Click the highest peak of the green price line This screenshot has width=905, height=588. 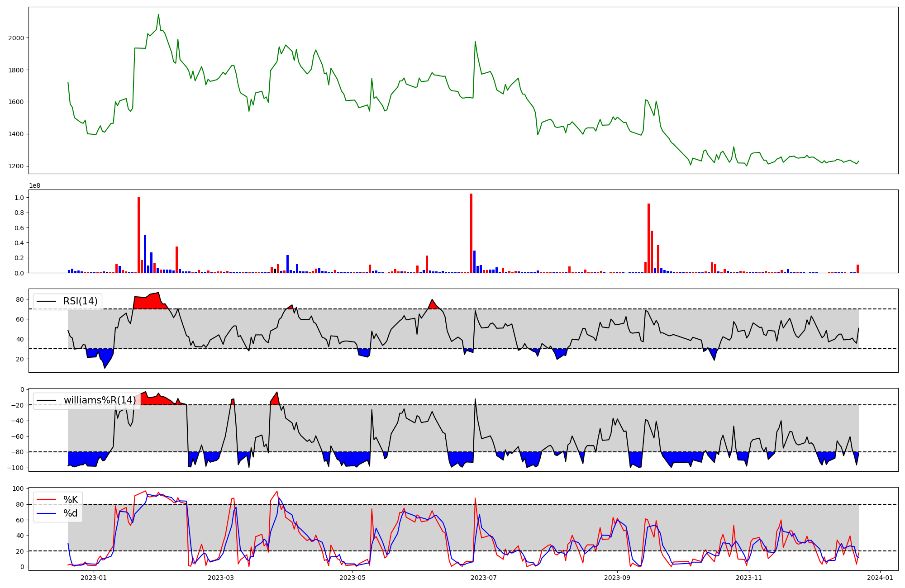click(158, 15)
